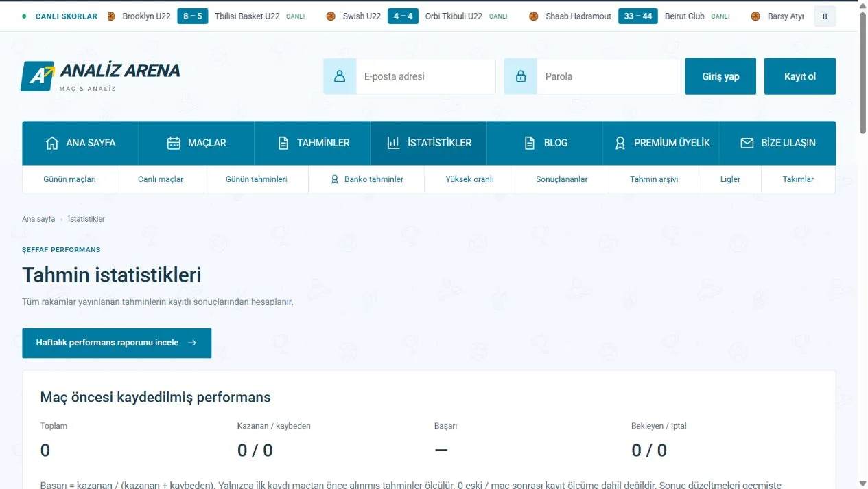The image size is (868, 489).
Task: Click the basketball icon beside Shaab Hadramout
Action: tap(534, 16)
